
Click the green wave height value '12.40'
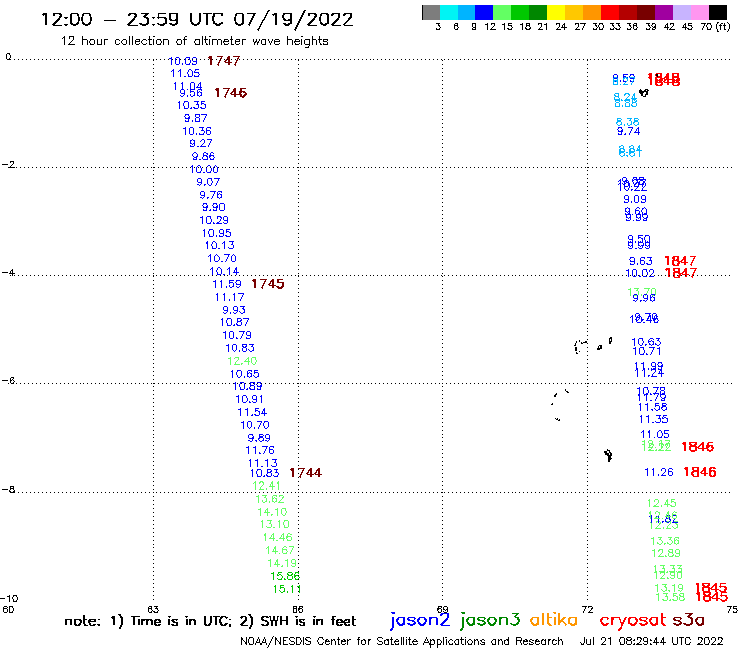click(242, 361)
